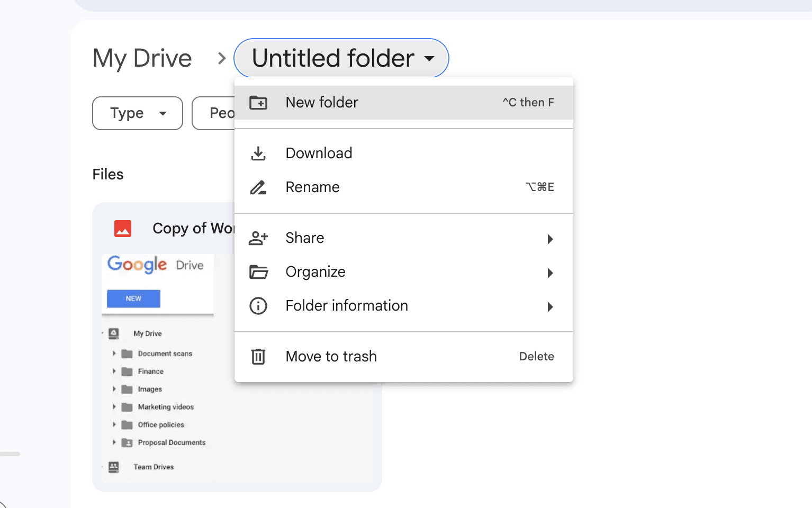Screen dimensions: 812x508
Task: Click the Organize folder icon
Action: [x=258, y=272]
